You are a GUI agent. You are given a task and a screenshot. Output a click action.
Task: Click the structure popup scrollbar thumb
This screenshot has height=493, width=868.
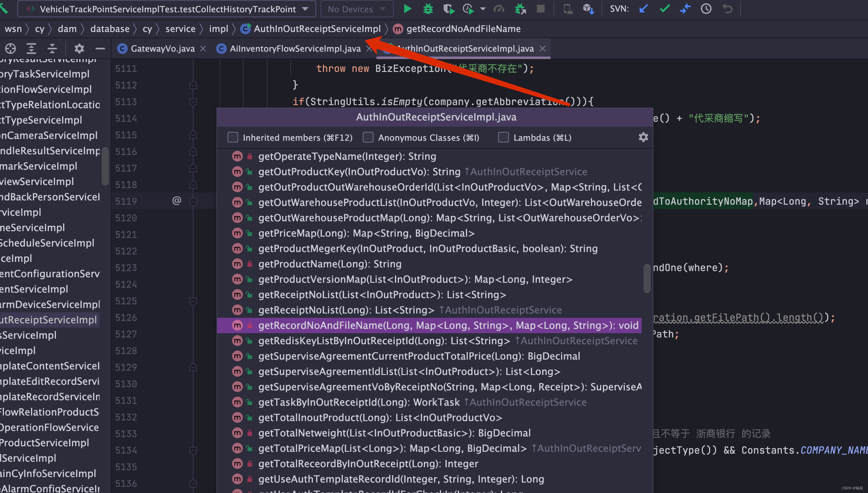[647, 278]
